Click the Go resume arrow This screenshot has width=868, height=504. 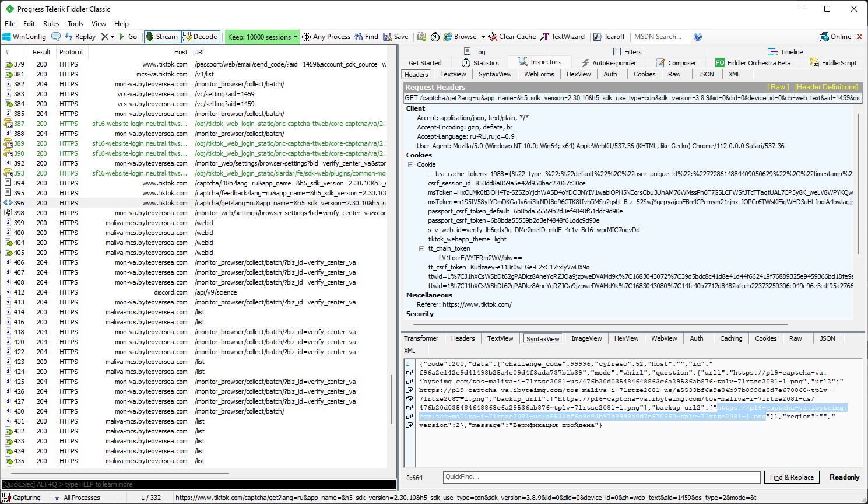pos(128,37)
